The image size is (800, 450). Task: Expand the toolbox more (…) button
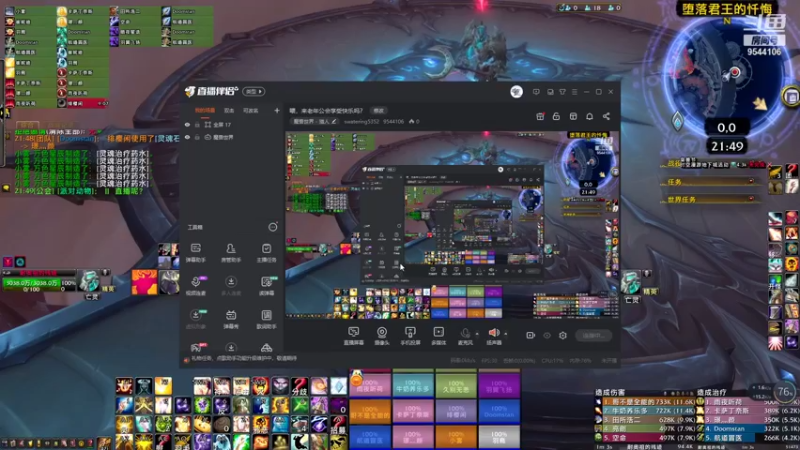click(x=273, y=227)
